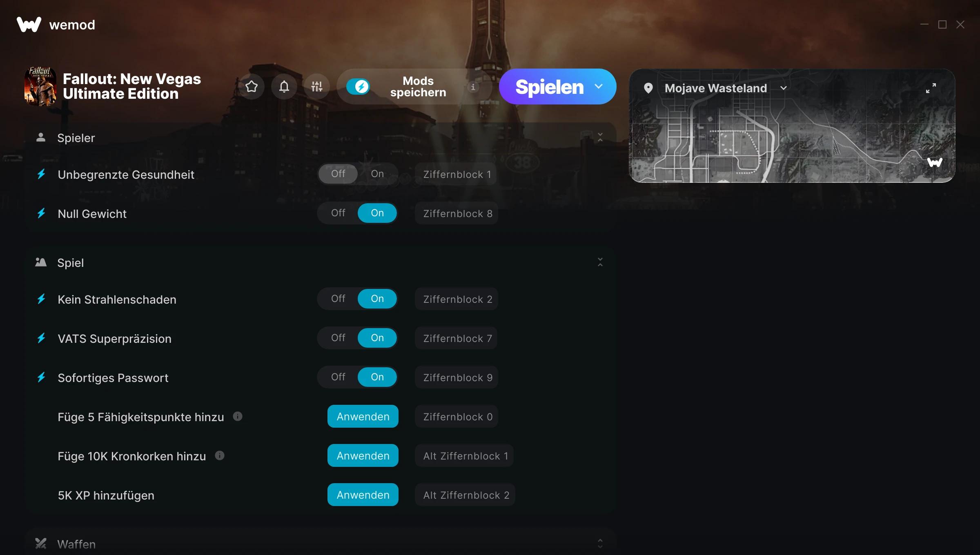Click info icon beside Mods speichern
Screen dimensions: 980x555
click(x=473, y=87)
